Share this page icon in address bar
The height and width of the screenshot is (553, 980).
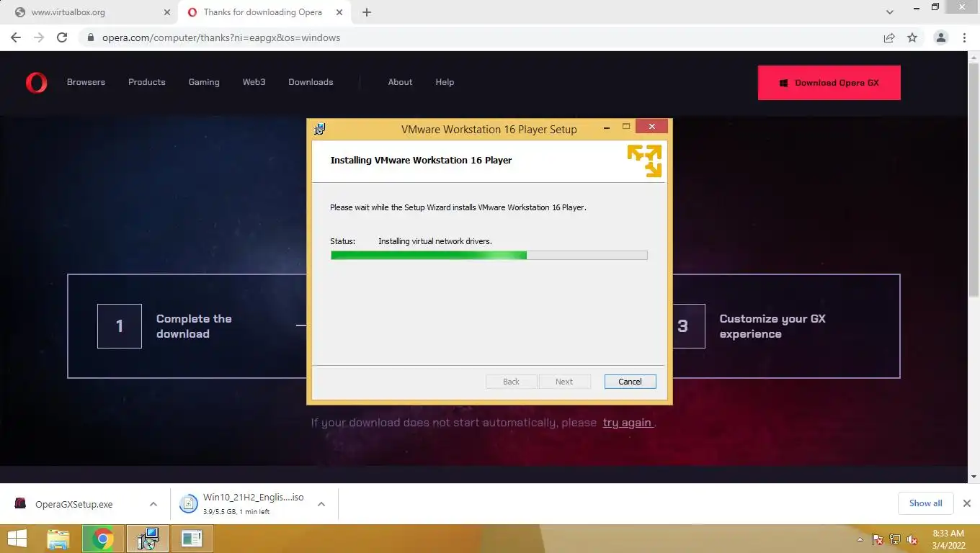tap(889, 37)
